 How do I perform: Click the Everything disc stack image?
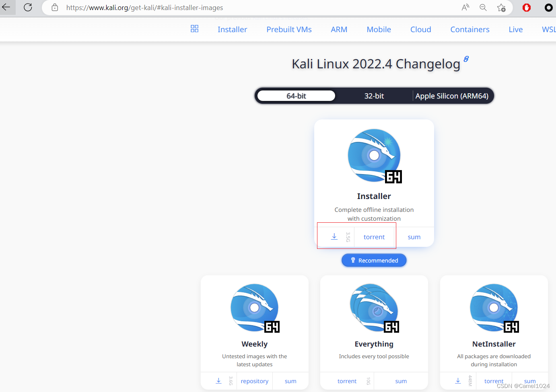click(374, 308)
